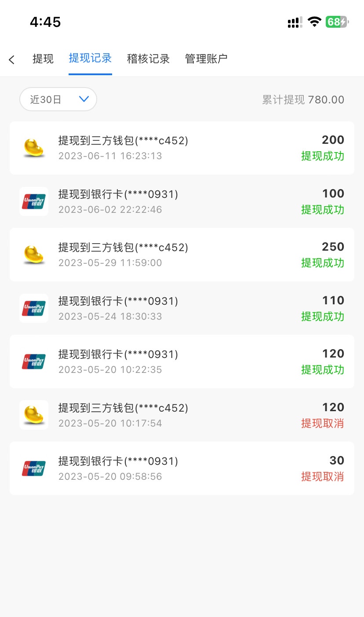Screen dimensions: 364x617
Task: Tap UnionPay icon of 10:22:35 withdrawal
Action: [34, 361]
